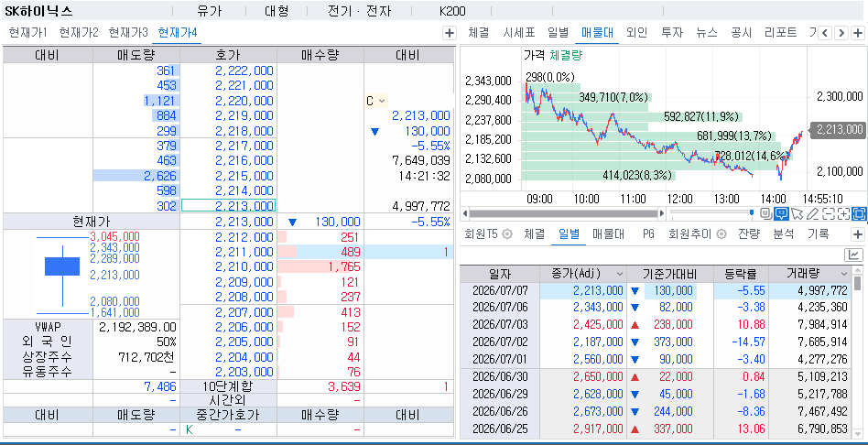Open the 리포트 tab
Image resolution: width=868 pixels, height=445 pixels.
pyautogui.click(x=780, y=33)
